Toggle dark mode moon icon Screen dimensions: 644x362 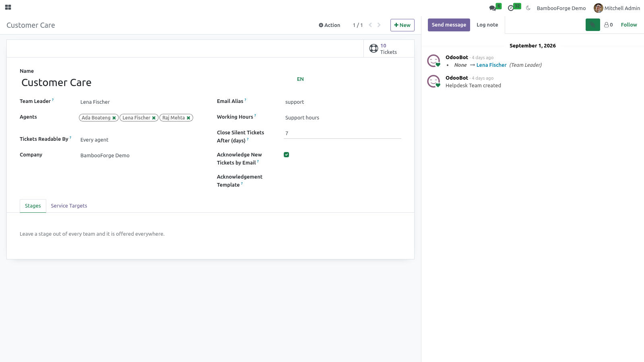pyautogui.click(x=528, y=8)
